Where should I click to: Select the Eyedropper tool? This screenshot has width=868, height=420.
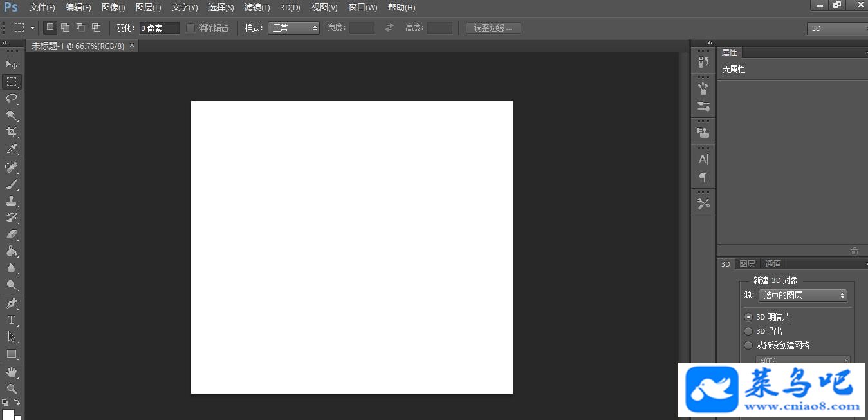click(12, 149)
